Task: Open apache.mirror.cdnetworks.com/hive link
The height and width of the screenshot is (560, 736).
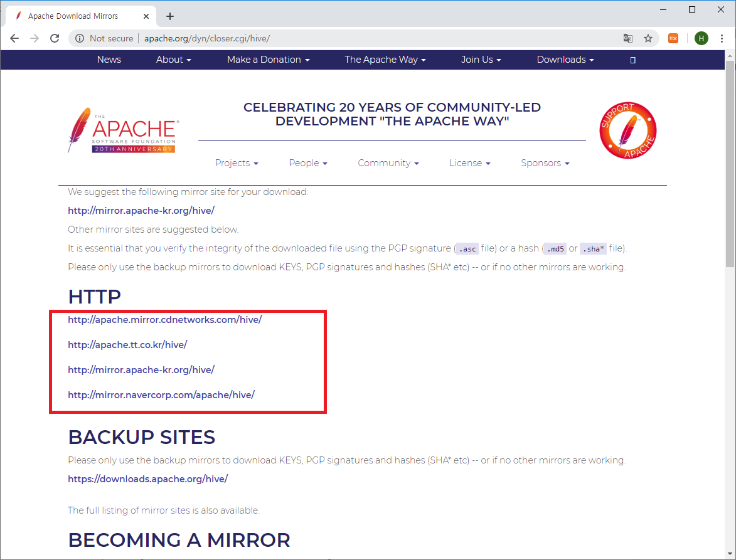Action: [165, 320]
